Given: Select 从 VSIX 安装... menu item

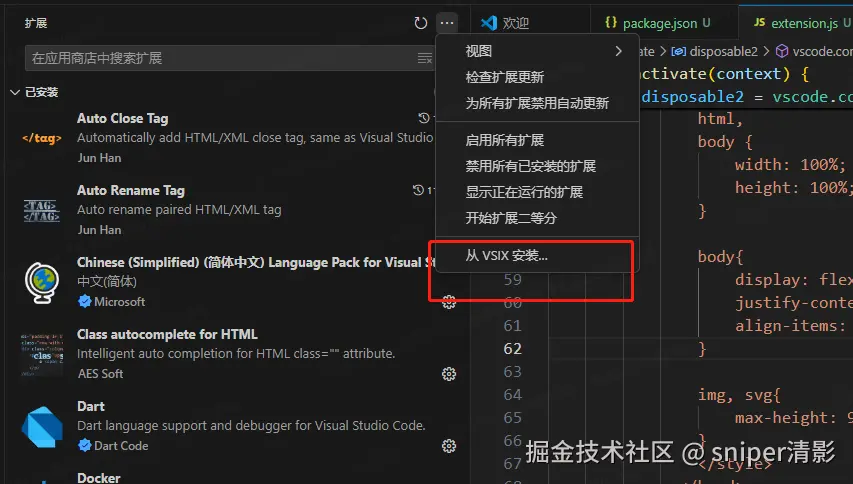Looking at the screenshot, I should click(x=537, y=256).
